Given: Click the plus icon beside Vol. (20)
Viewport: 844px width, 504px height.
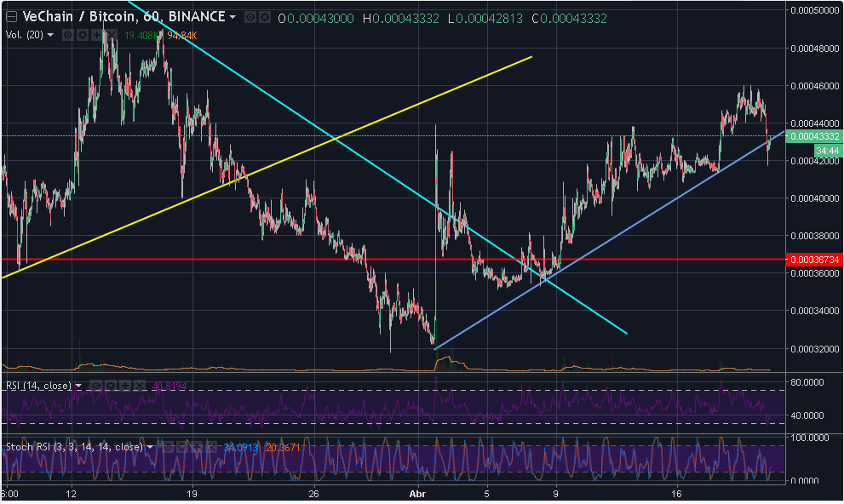Looking at the screenshot, I should [x=97, y=35].
